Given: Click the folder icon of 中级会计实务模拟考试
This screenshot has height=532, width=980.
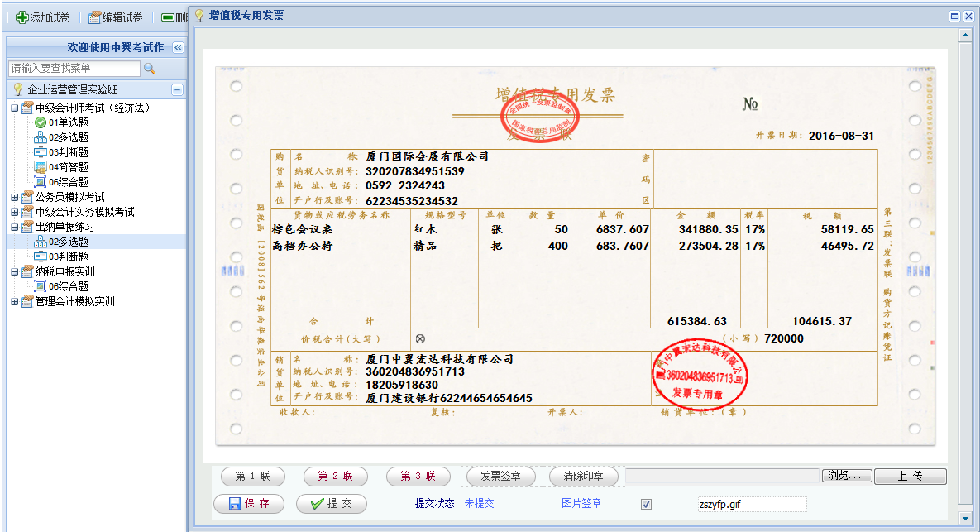Looking at the screenshot, I should pos(26,212).
